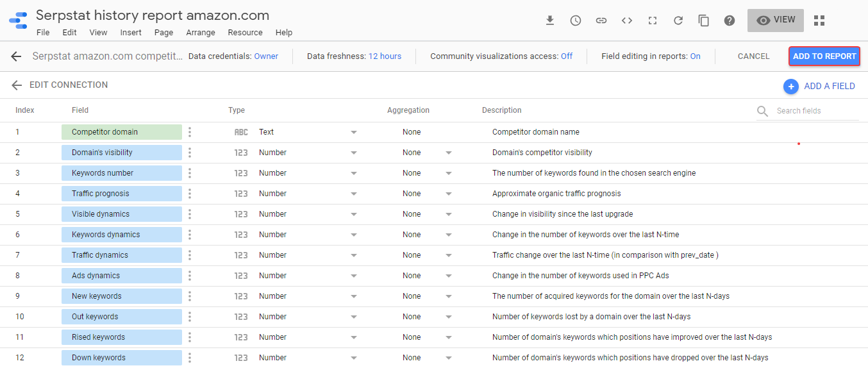This screenshot has height=368, width=868.
Task: Click the blue plus Add a Field icon
Action: [791, 86]
